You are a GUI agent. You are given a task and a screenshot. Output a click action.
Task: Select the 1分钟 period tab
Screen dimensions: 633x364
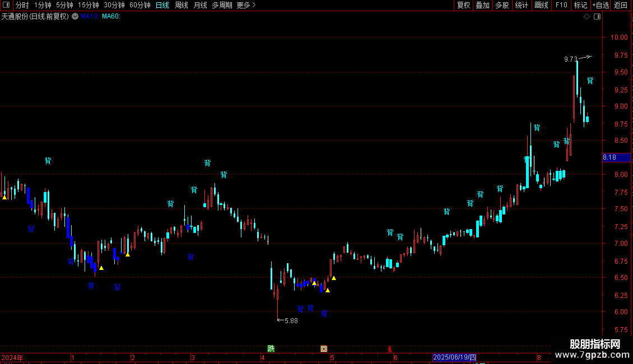pos(43,5)
